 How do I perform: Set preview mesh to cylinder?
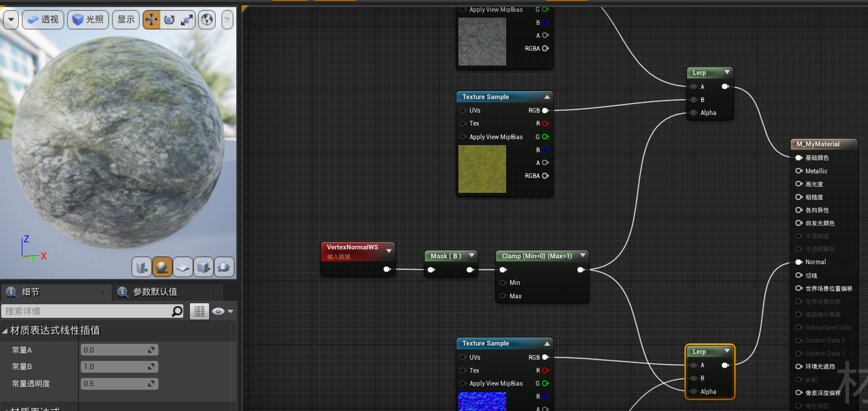click(141, 267)
